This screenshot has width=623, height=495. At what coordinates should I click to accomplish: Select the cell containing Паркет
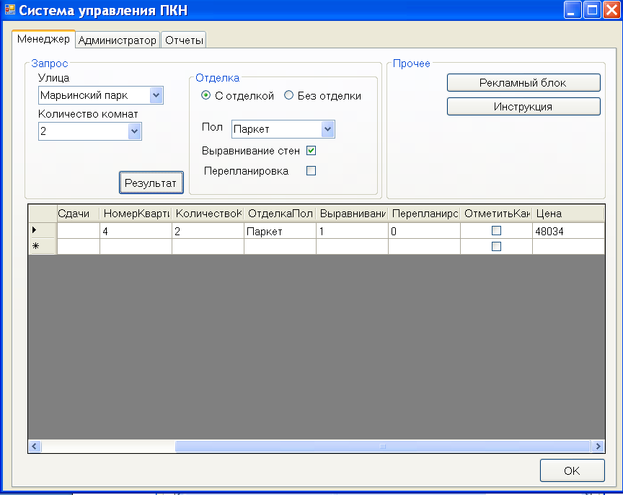tap(280, 231)
